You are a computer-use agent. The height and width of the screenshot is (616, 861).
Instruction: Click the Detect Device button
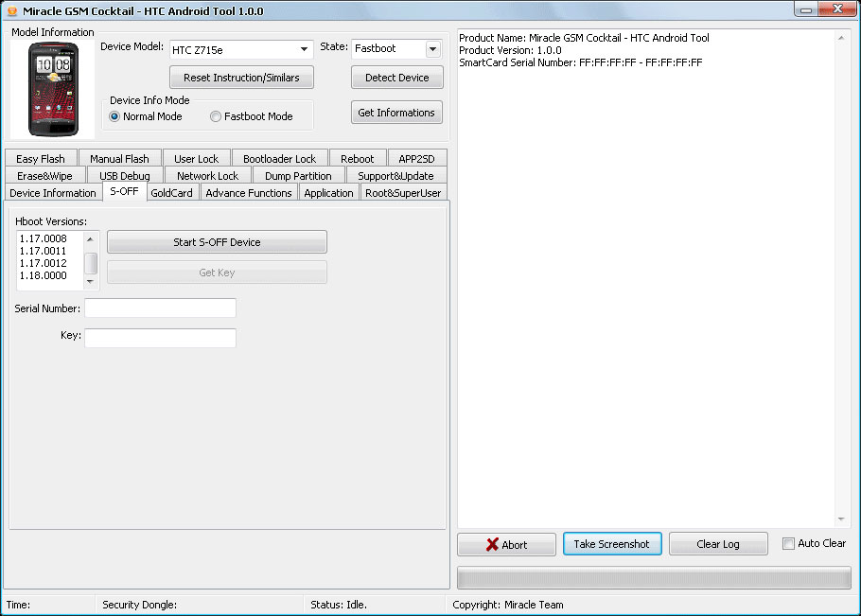[x=397, y=78]
